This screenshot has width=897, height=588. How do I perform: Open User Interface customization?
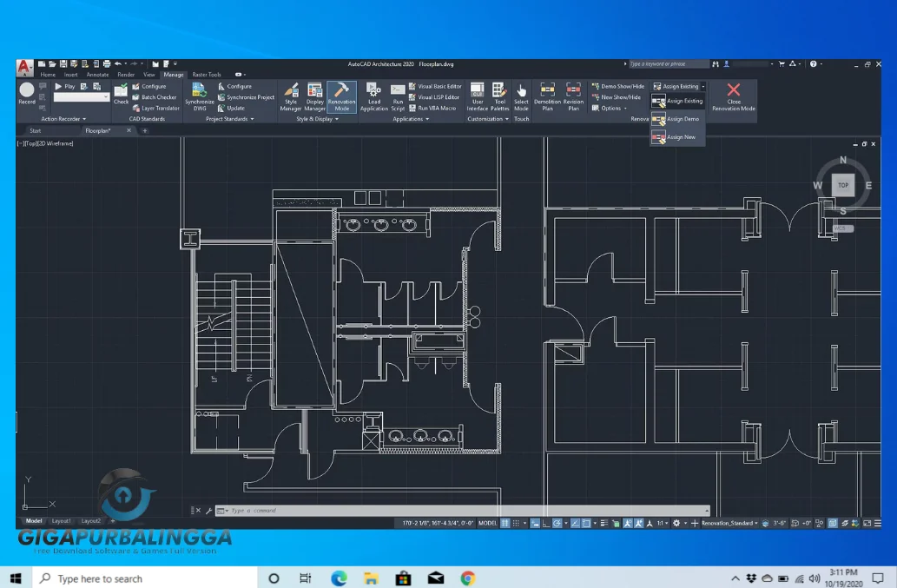[x=477, y=96]
